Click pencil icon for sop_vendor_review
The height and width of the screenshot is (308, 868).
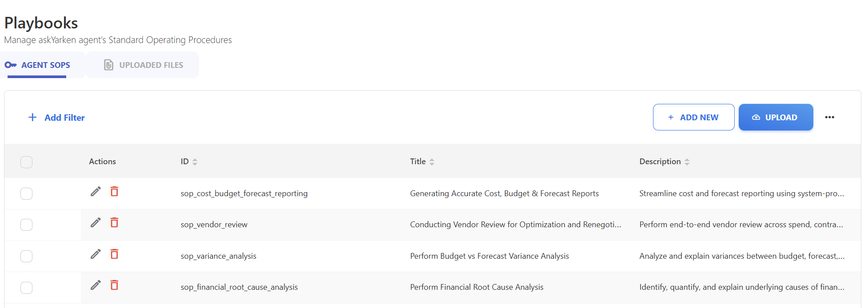coord(96,222)
